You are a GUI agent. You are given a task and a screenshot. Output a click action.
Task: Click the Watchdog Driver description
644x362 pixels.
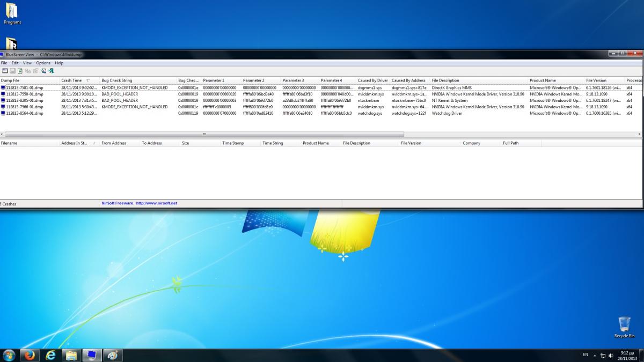click(447, 113)
